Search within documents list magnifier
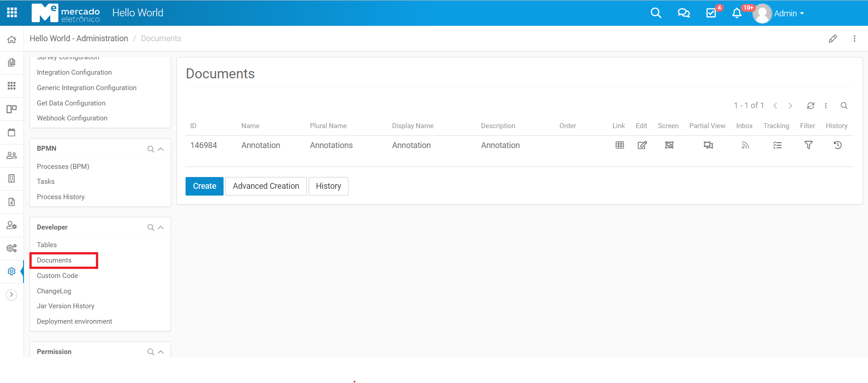 [844, 105]
